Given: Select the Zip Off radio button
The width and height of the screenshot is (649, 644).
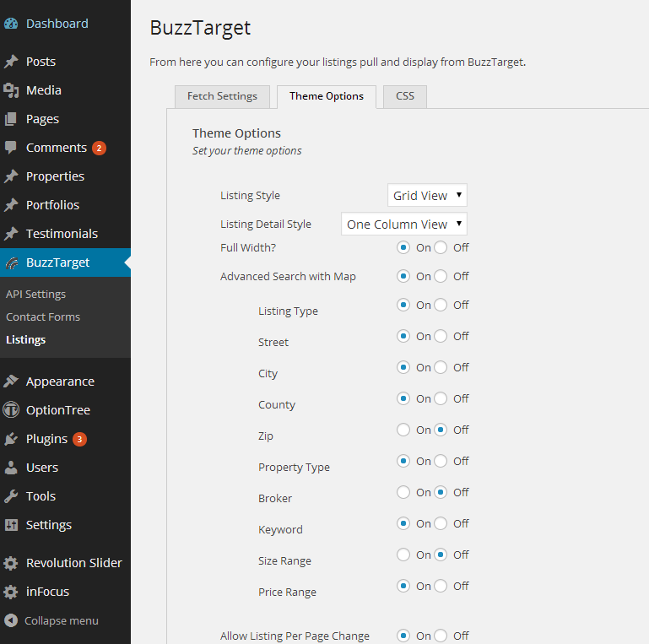Looking at the screenshot, I should (441, 430).
